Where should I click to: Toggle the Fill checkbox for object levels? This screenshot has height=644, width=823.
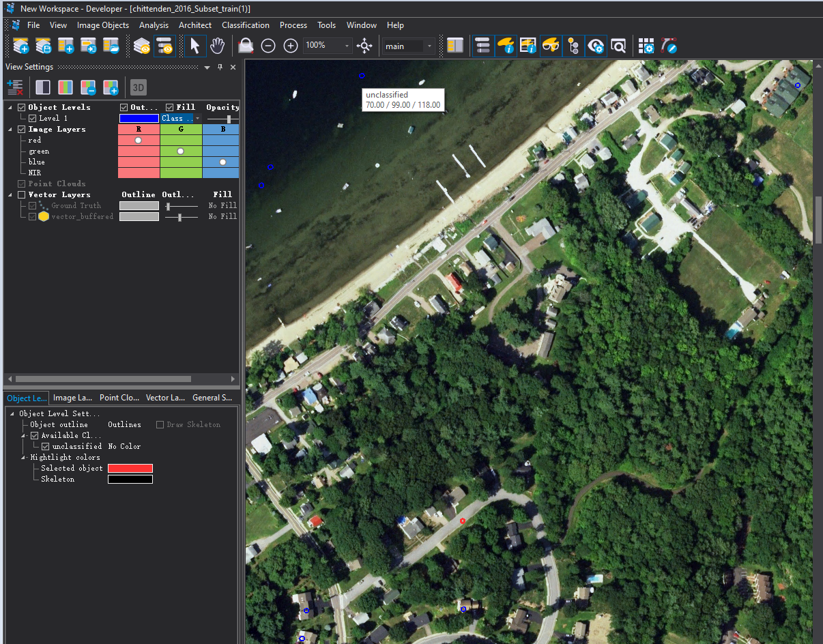click(x=170, y=107)
